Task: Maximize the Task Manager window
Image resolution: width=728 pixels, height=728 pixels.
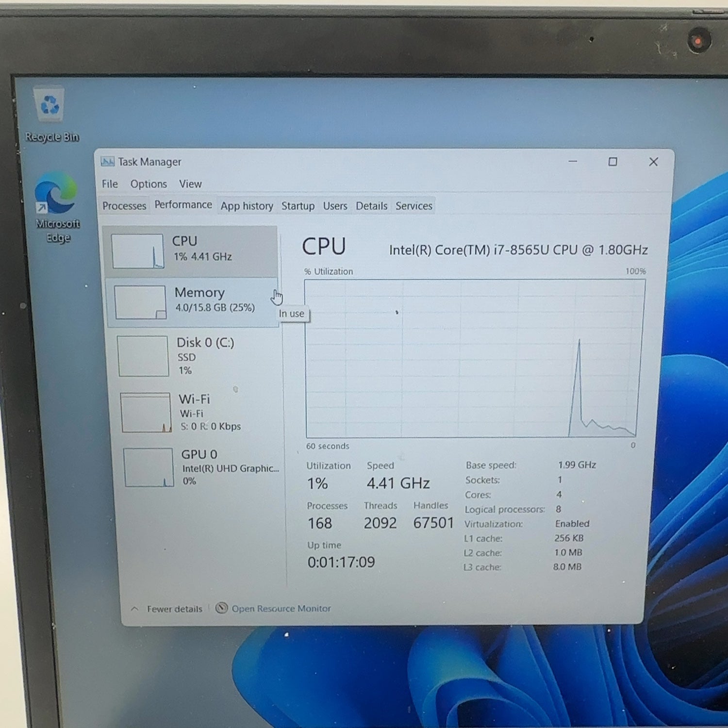Action: (x=613, y=162)
